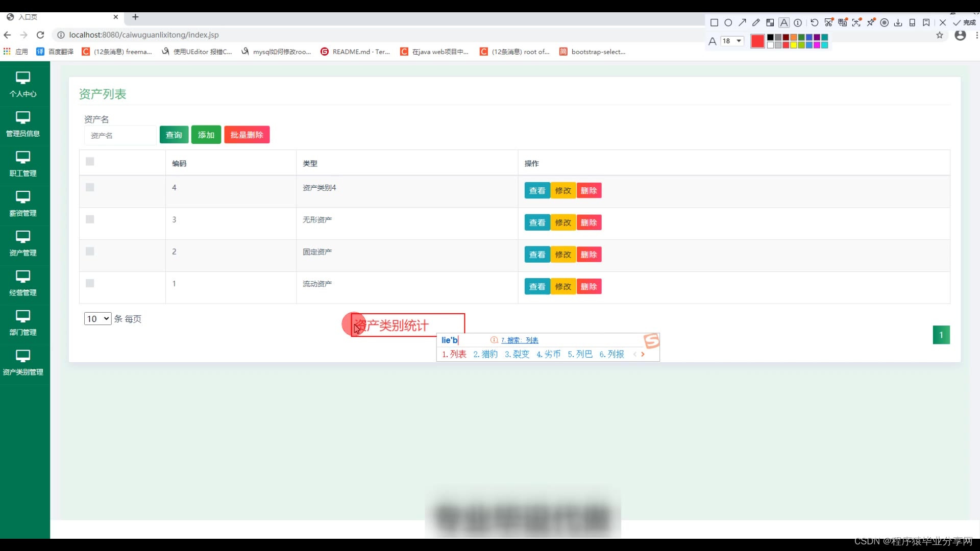The height and width of the screenshot is (551, 980).
Task: Click 删除 for 无形资产 row
Action: click(589, 222)
